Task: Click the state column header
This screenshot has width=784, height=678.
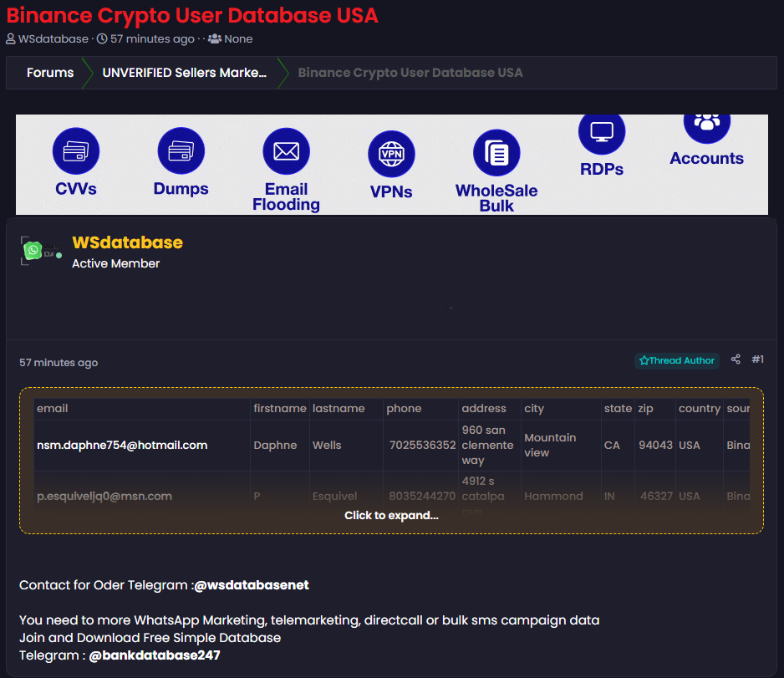Action: tap(618, 409)
